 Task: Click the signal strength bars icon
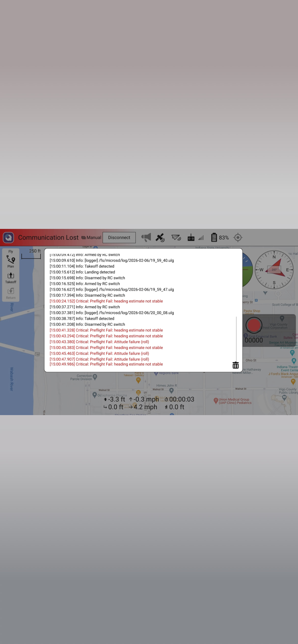point(201,238)
